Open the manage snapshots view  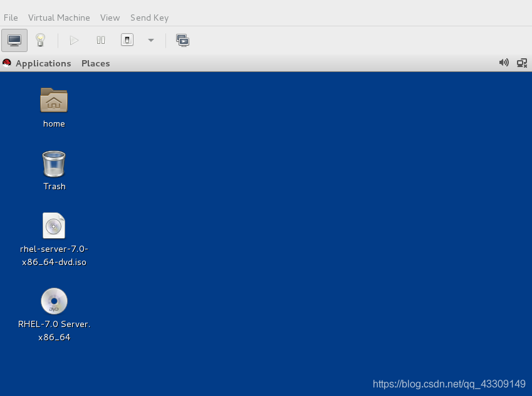click(182, 40)
